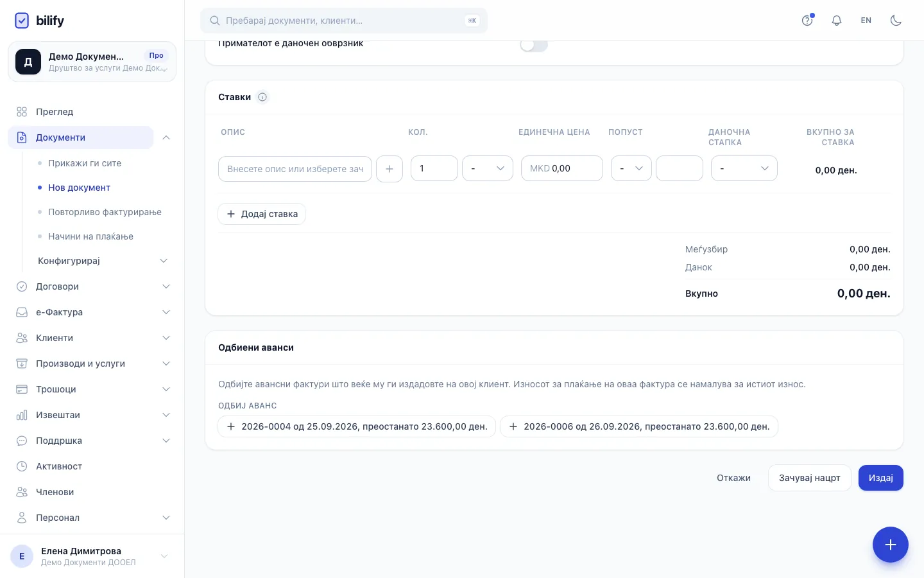
Task: Open Елена Димитрова user menu
Action: [x=92, y=556]
